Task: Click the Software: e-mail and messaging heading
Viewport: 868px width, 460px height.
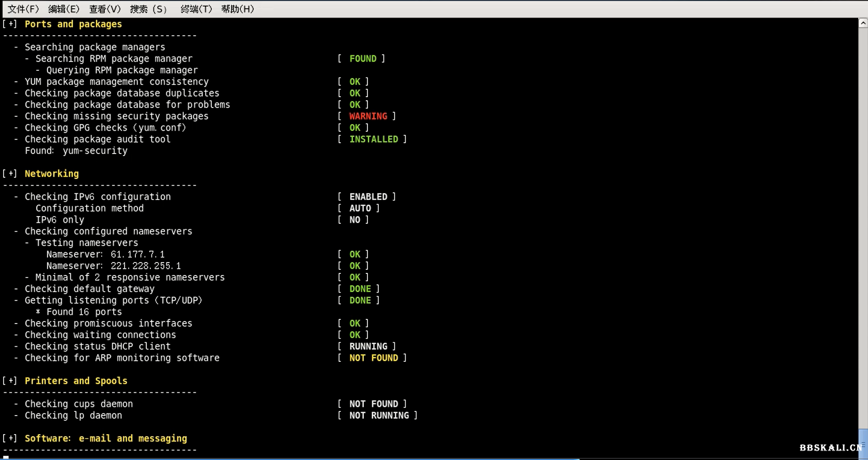Action: (x=105, y=438)
